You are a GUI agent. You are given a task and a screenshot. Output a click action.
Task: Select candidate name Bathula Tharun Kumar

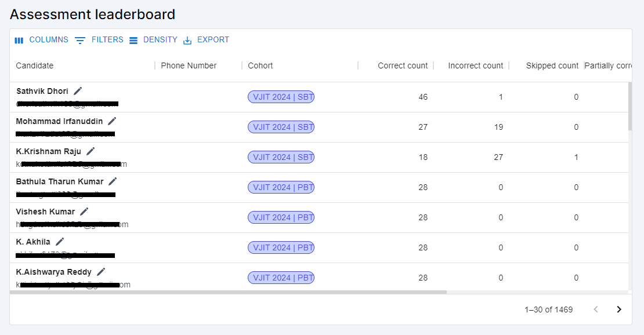tap(60, 181)
